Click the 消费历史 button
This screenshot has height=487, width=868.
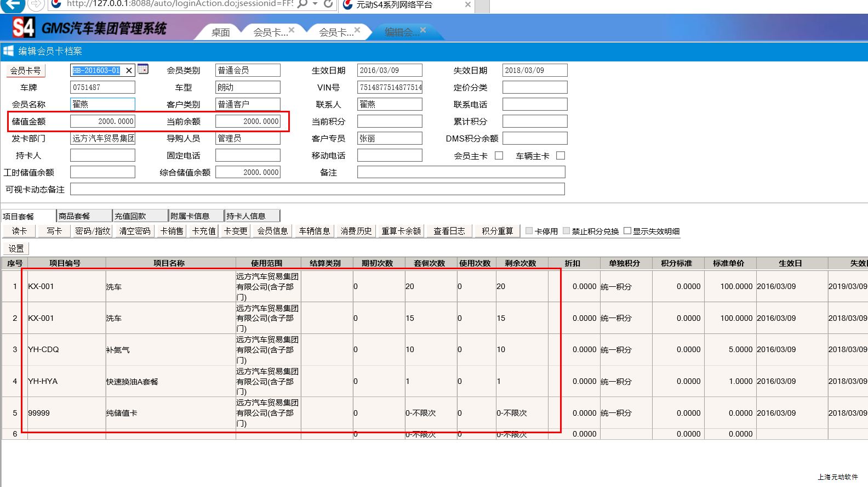[356, 231]
